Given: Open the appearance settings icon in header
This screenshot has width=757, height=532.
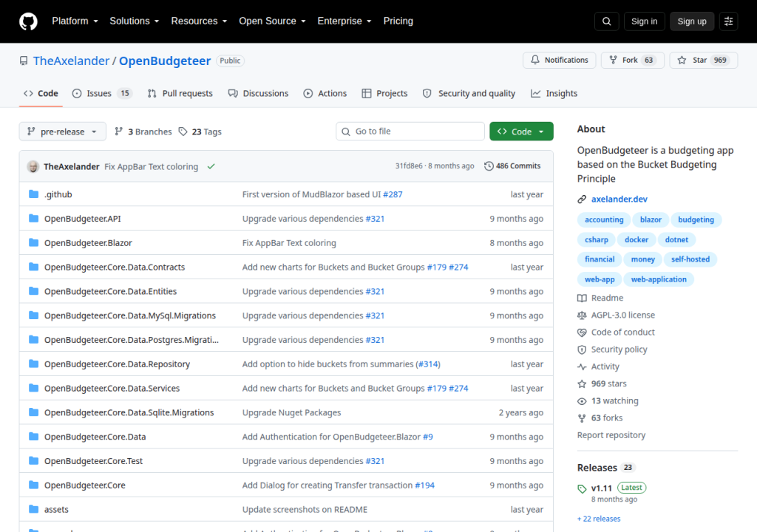Looking at the screenshot, I should point(728,21).
